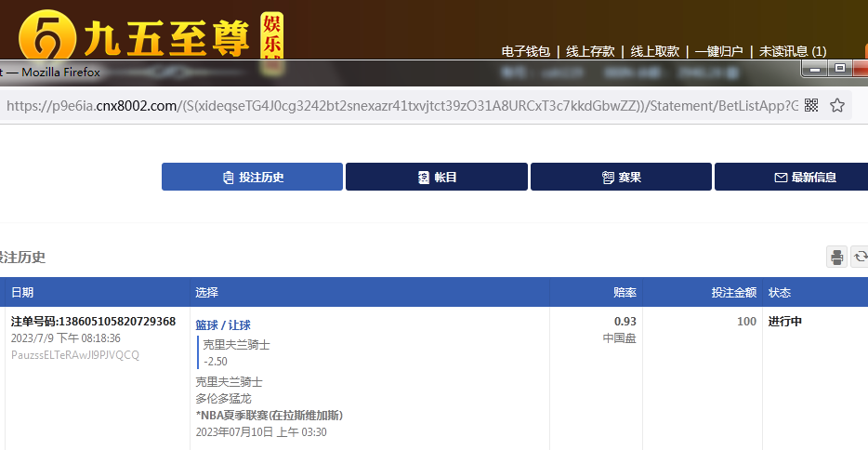Click the 一键归户 link

point(718,51)
